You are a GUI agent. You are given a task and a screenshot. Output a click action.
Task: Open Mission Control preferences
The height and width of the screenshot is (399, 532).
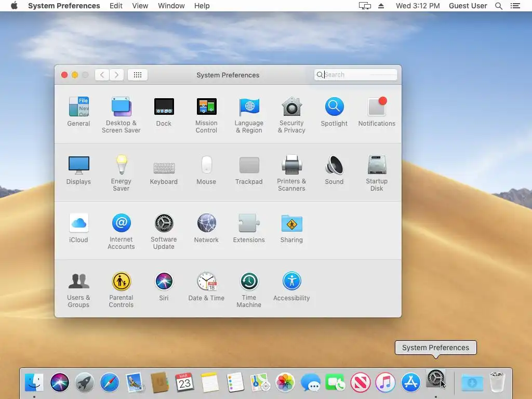[206, 115]
